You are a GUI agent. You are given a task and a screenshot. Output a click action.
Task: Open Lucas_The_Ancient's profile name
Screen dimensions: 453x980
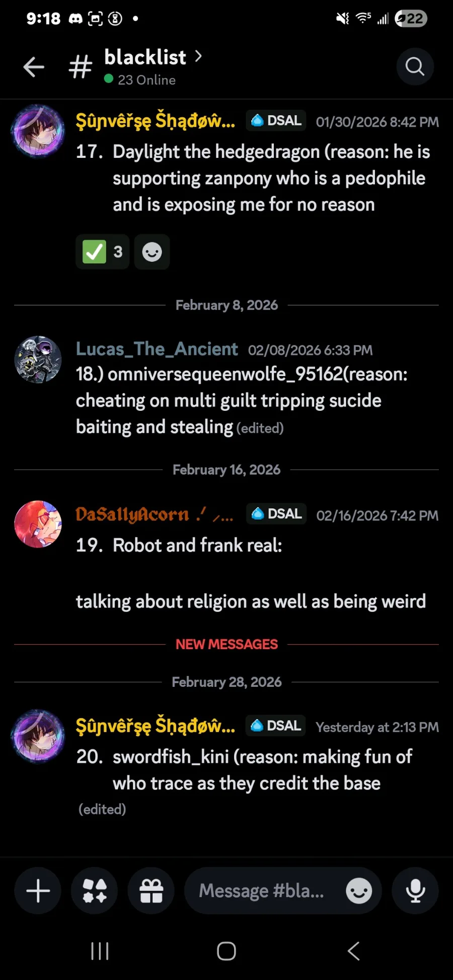point(157,349)
